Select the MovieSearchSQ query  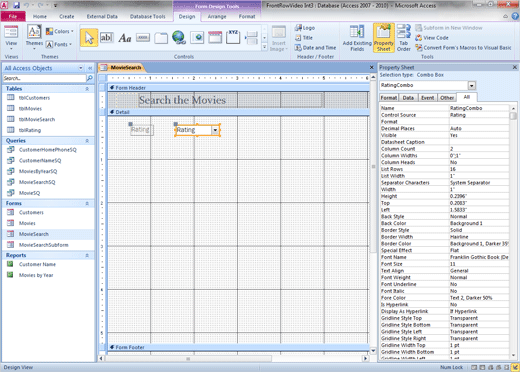pos(37,182)
